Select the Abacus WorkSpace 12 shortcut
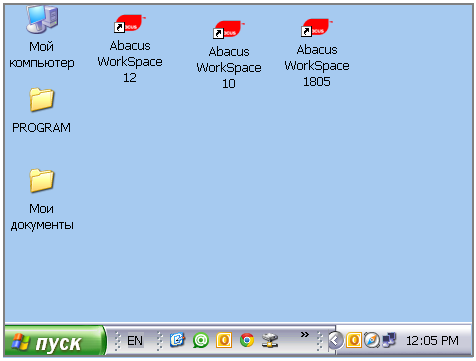 click(130, 49)
